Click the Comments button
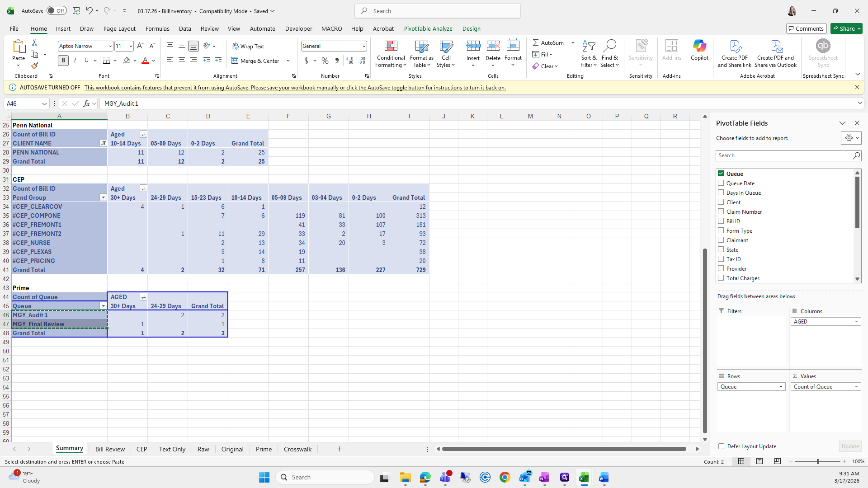Screen dimensions: 868x488 click(x=806, y=28)
